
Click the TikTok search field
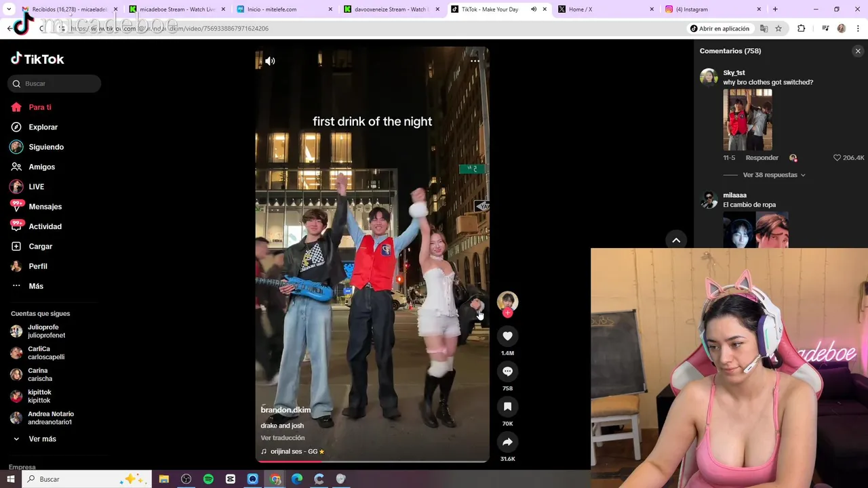(56, 83)
